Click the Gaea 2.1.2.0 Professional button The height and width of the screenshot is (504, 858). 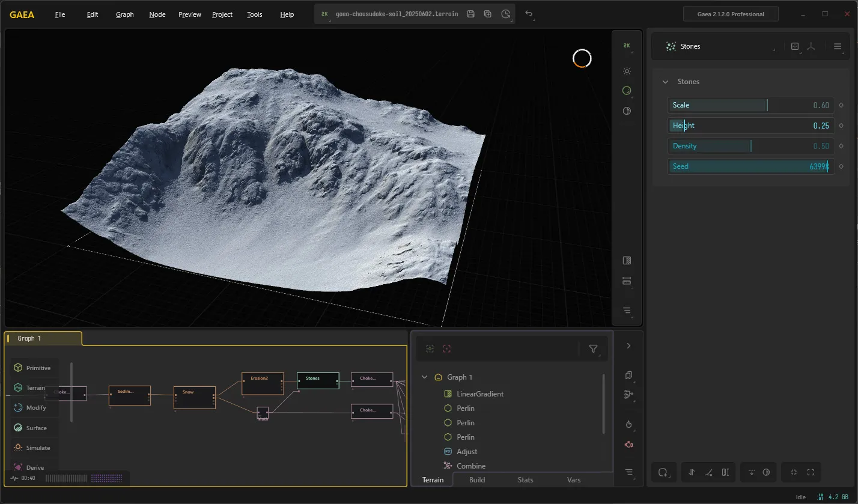click(731, 14)
